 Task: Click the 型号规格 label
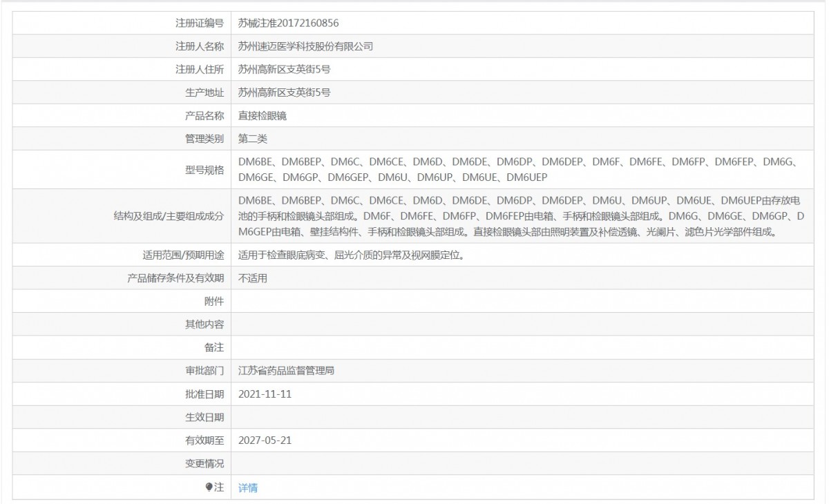click(204, 170)
